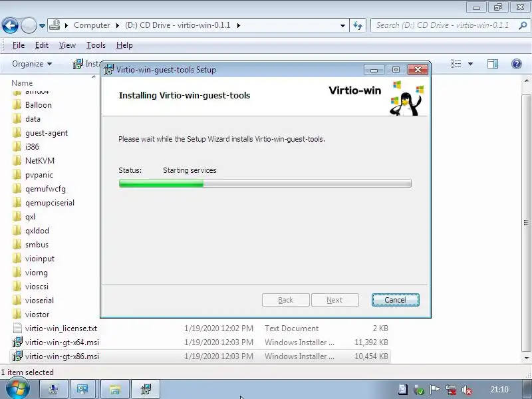This screenshot has height=399, width=532.
Task: Switch to Virtio setup taskbar button
Action: point(145,389)
